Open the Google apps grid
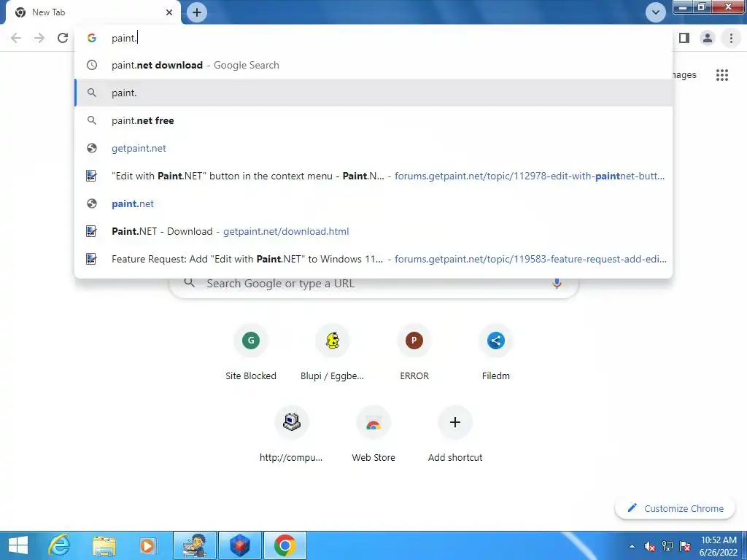This screenshot has width=747, height=560. (722, 75)
